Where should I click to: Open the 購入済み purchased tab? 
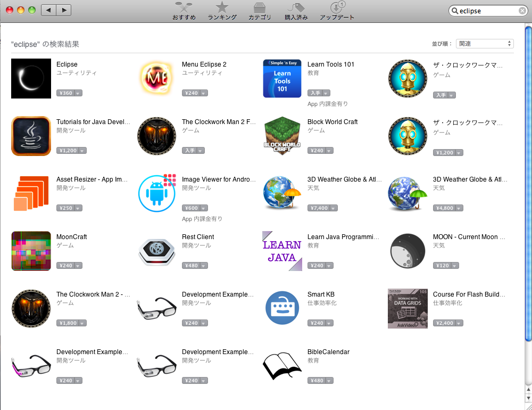[x=296, y=11]
